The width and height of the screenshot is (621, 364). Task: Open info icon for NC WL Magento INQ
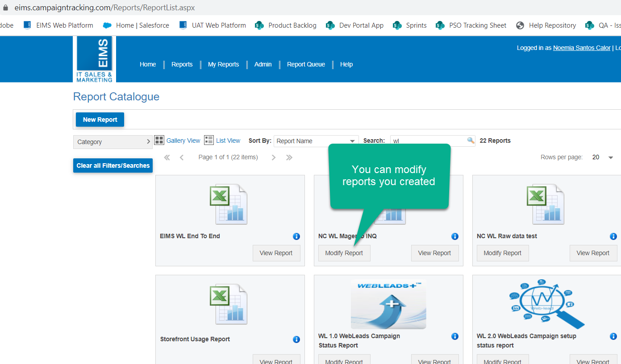point(455,236)
